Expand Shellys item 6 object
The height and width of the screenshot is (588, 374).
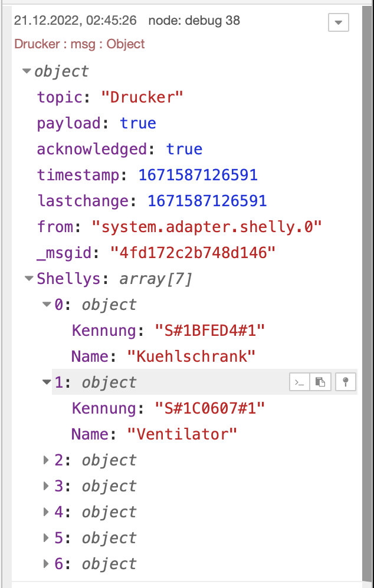tap(47, 564)
